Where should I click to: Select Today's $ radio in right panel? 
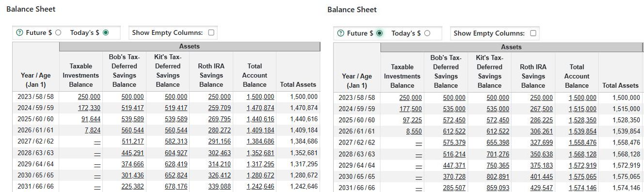[x=427, y=33]
